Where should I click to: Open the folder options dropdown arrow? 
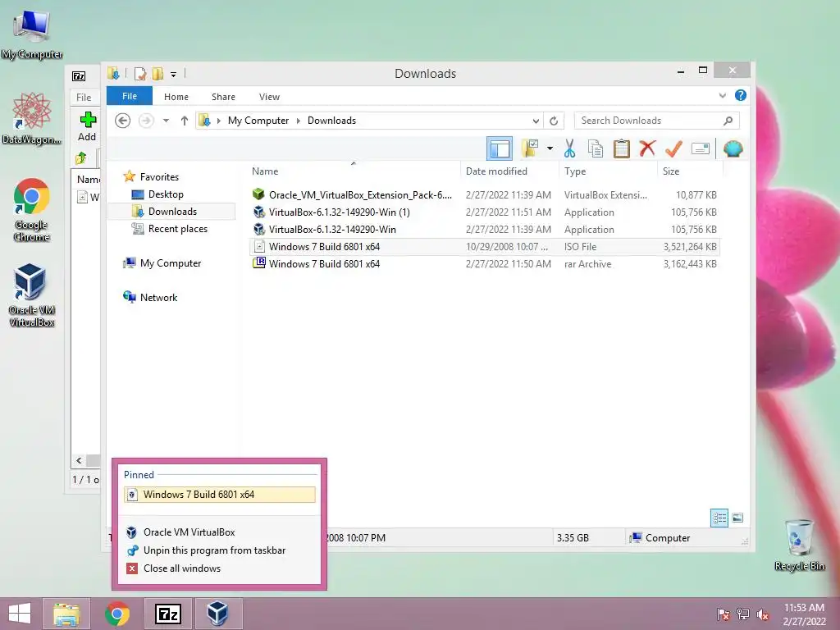[x=550, y=148]
